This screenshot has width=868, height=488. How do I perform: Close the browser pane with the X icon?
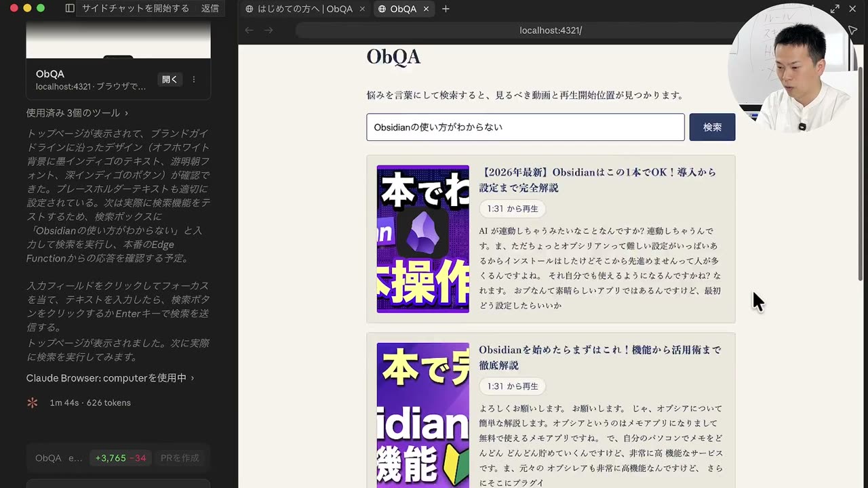[x=853, y=9]
